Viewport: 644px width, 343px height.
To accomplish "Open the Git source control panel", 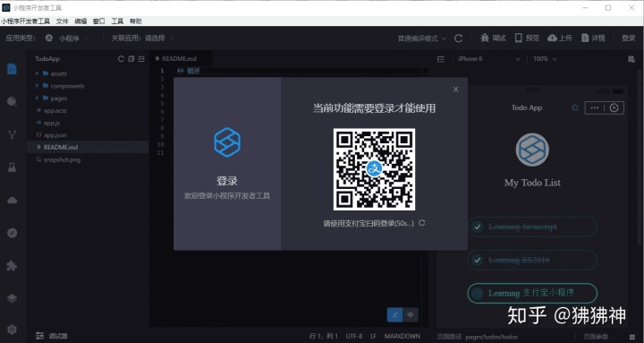I will [12, 134].
